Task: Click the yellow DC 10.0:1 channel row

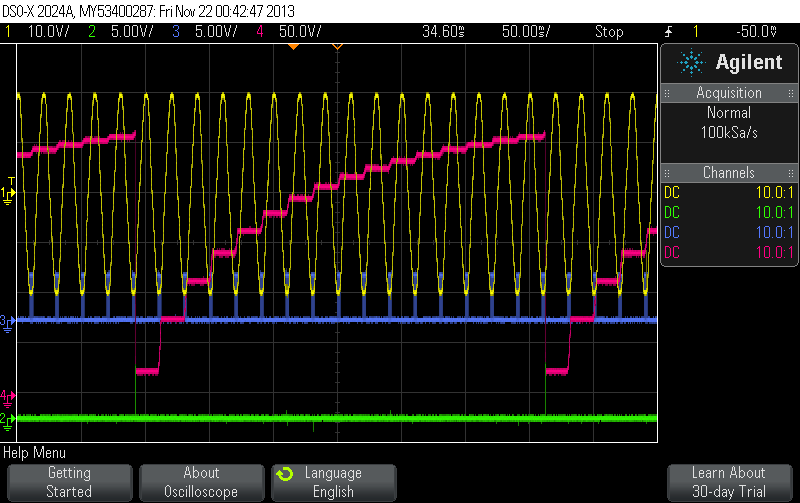Action: [x=729, y=192]
